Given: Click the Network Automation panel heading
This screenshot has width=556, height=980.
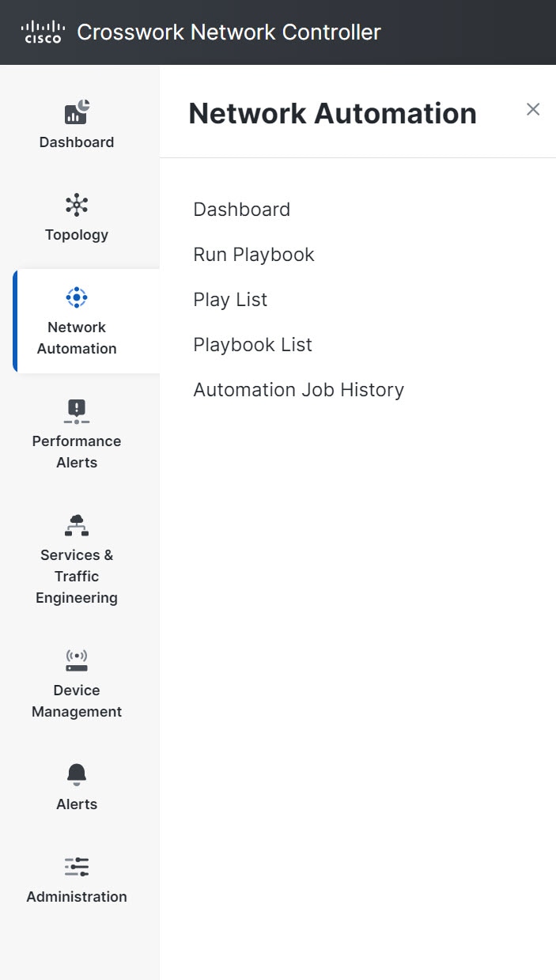Looking at the screenshot, I should click(x=331, y=112).
